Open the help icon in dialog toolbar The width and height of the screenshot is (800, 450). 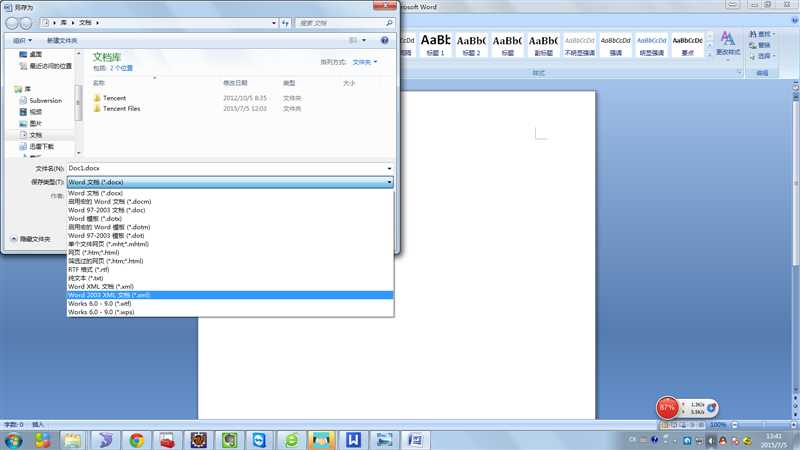[x=385, y=40]
